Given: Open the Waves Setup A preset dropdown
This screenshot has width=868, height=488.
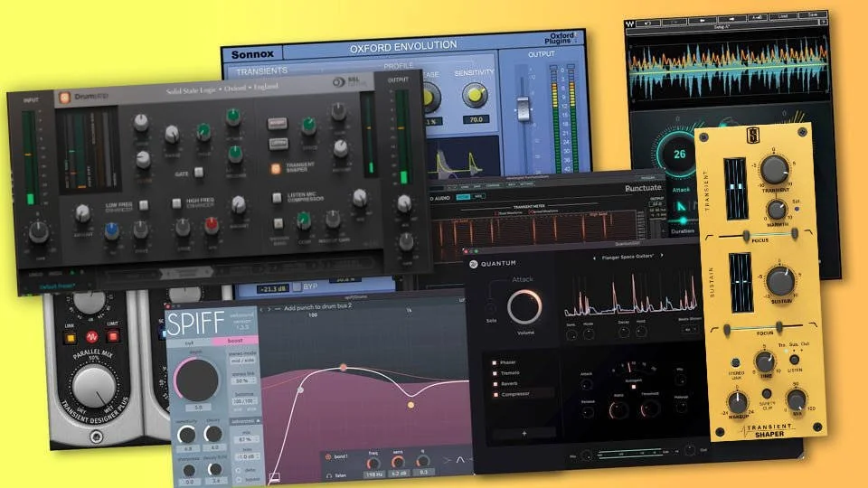Looking at the screenshot, I should (722, 27).
